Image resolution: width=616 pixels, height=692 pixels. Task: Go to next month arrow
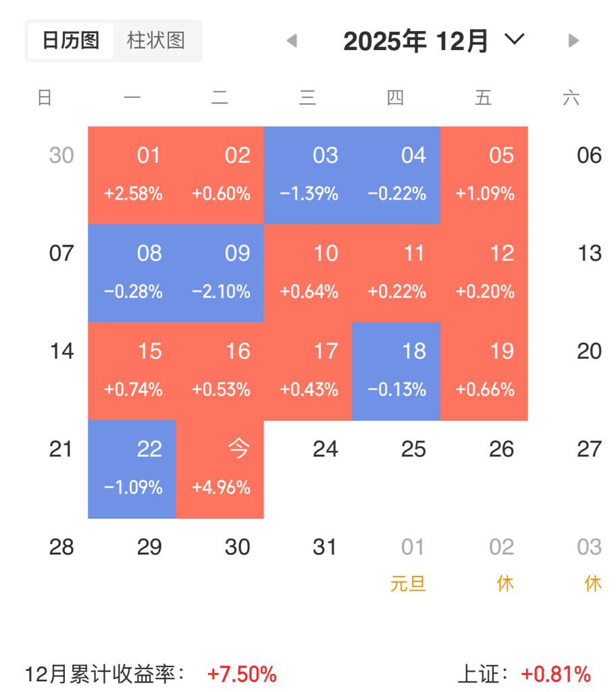574,41
